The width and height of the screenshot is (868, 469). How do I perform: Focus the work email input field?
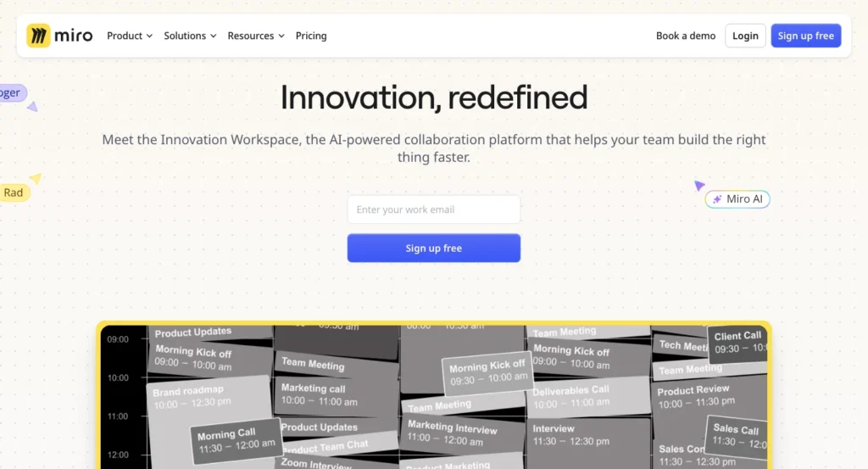[433, 209]
